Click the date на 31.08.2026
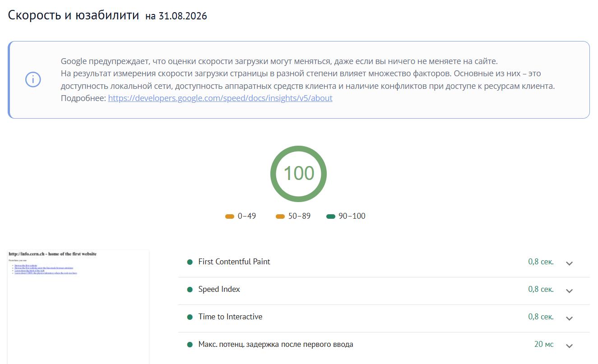Viewport: 598px width, 364px height. coord(176,16)
